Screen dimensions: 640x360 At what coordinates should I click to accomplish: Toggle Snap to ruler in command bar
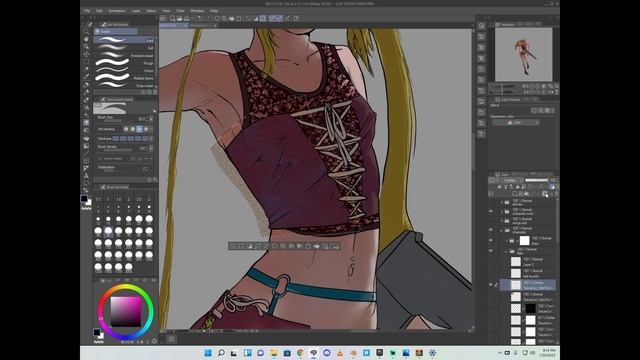pos(272,18)
